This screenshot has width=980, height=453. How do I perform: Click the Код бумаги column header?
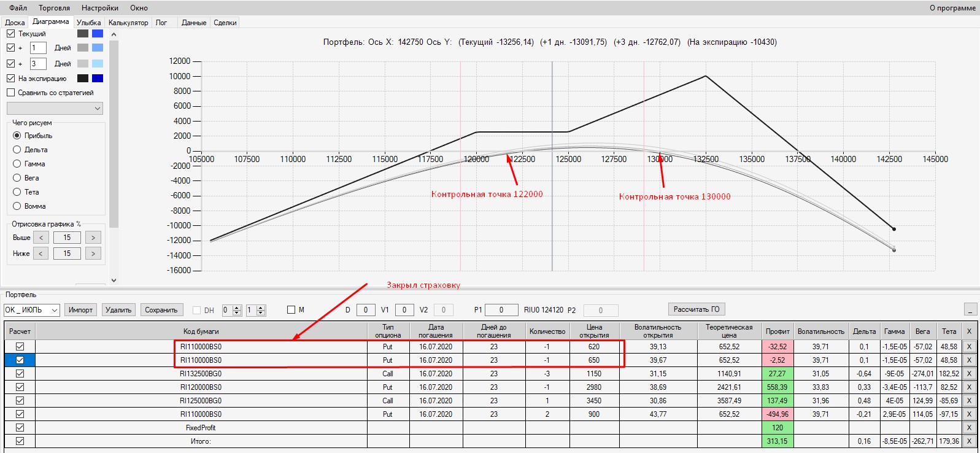(x=201, y=331)
